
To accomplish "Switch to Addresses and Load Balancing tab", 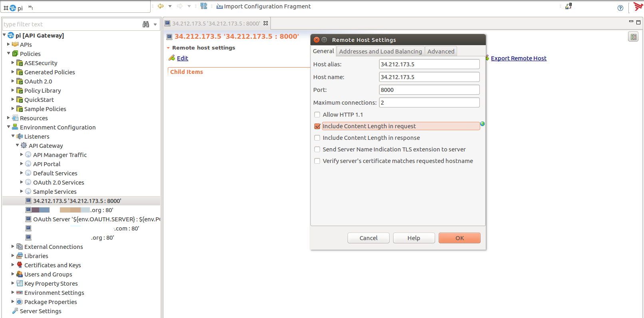I will pyautogui.click(x=380, y=52).
